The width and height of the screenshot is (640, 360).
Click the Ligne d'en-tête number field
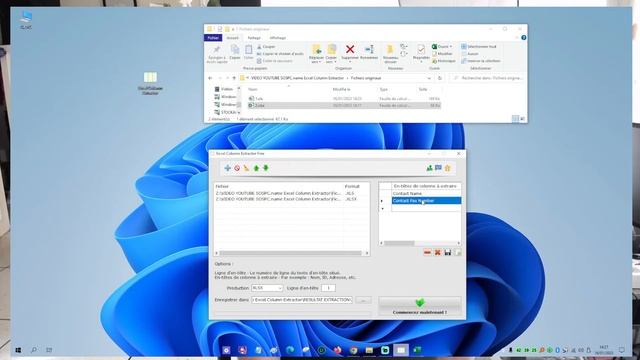(328, 288)
